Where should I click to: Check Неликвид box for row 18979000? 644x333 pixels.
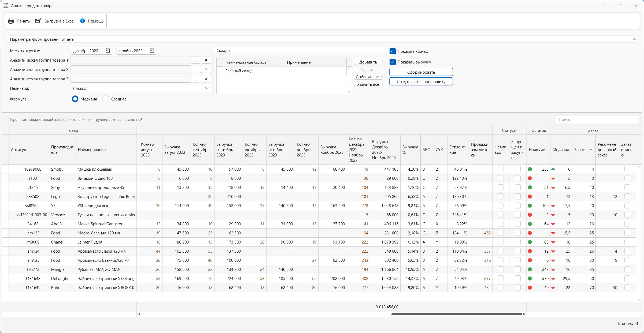[x=501, y=169]
